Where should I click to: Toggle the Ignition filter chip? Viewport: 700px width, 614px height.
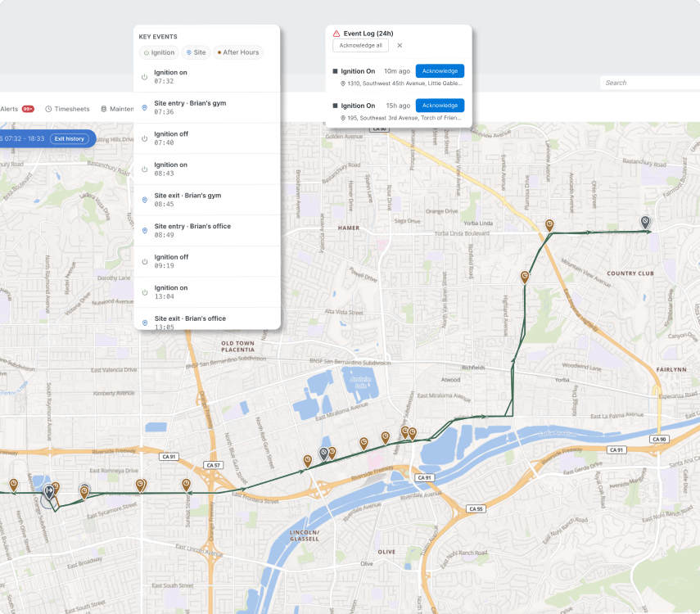(x=159, y=52)
